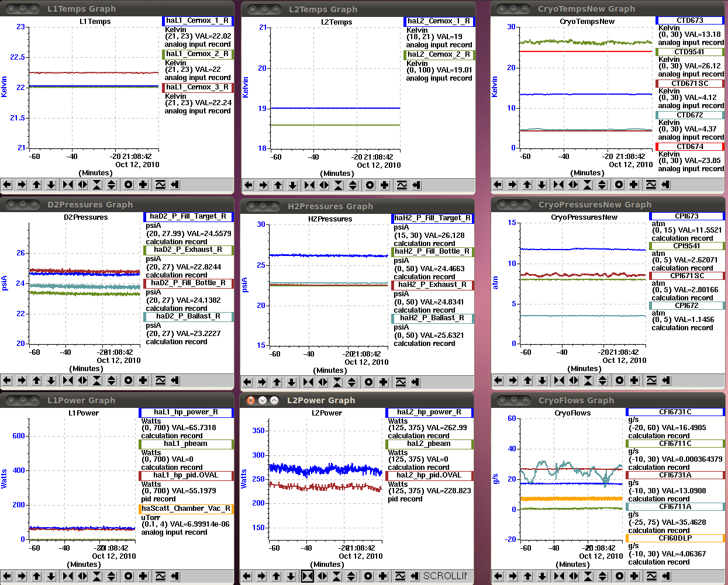
Task: Select the CTD9541 curve label
Action: (x=689, y=52)
